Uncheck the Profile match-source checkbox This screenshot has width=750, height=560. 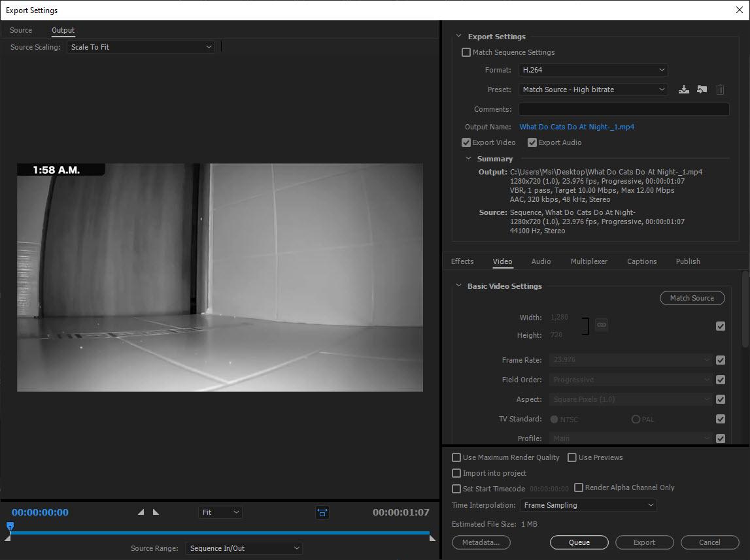point(721,438)
